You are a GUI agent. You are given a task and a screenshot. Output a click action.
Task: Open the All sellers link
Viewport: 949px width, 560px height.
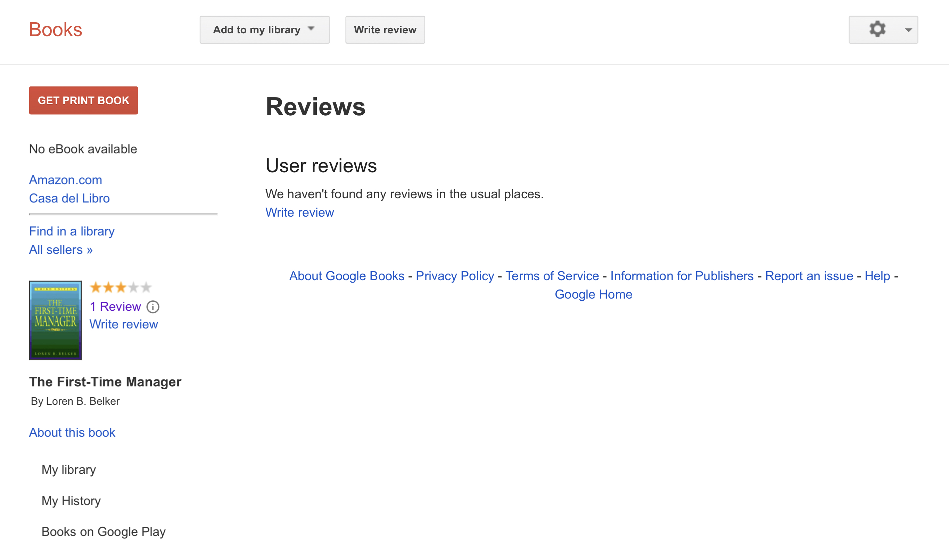tap(61, 250)
